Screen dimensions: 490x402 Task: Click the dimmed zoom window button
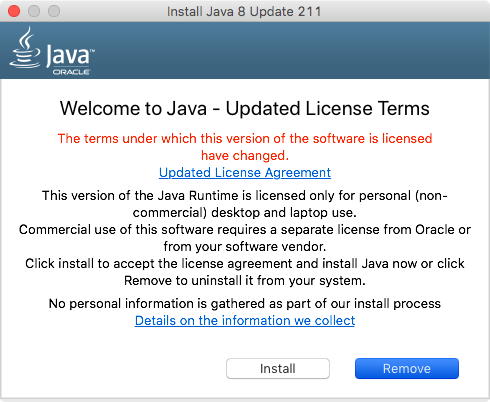tap(54, 11)
